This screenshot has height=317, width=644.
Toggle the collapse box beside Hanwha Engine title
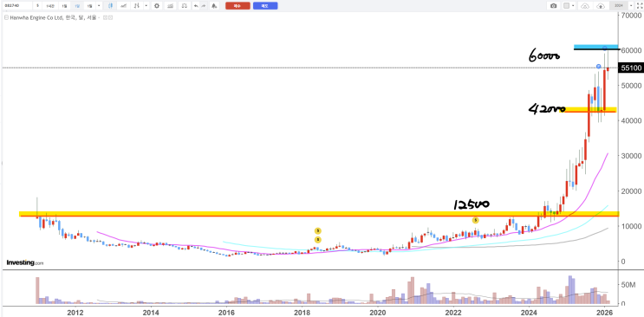point(6,17)
